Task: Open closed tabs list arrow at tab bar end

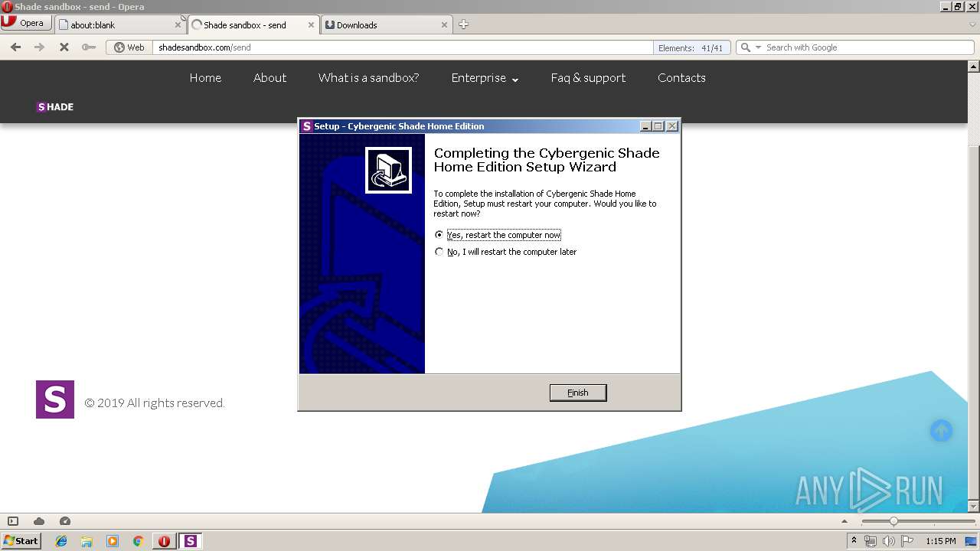Action: [x=972, y=24]
